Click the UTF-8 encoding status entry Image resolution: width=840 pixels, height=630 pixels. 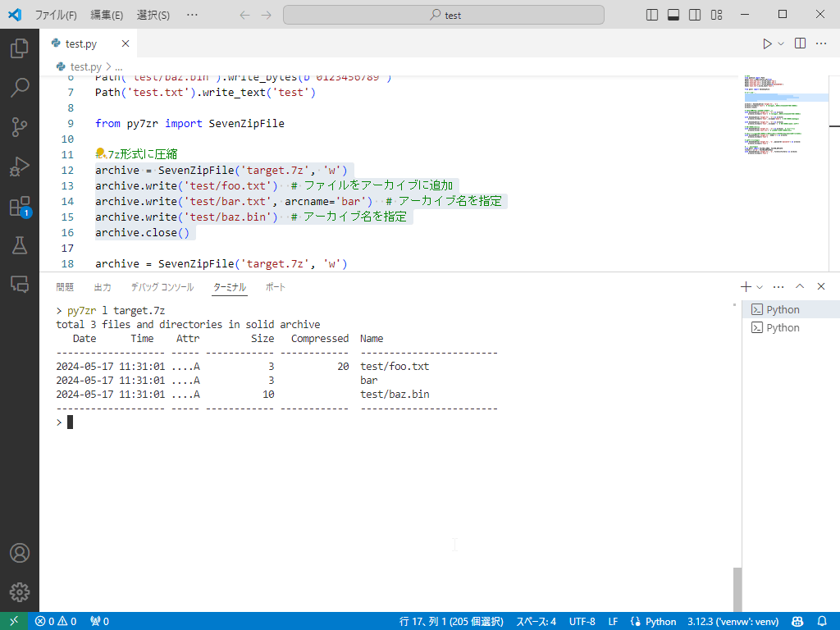click(582, 621)
